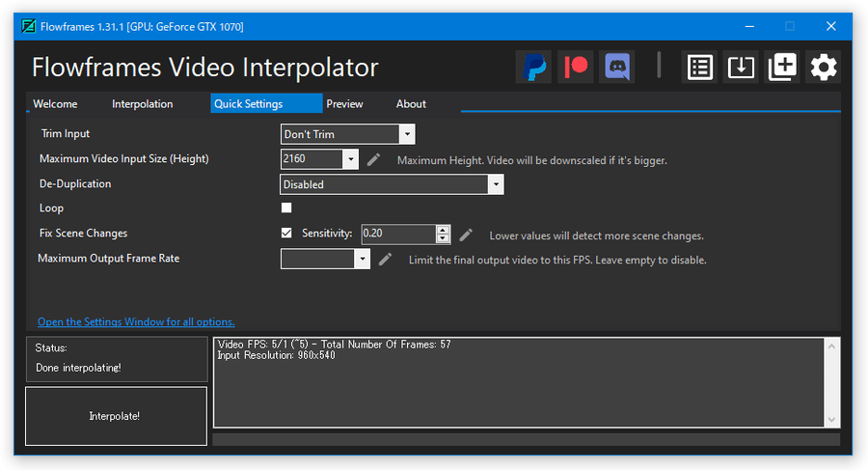The image size is (868, 470).
Task: Click the 'Fix Scene Changes' label
Action: [83, 233]
